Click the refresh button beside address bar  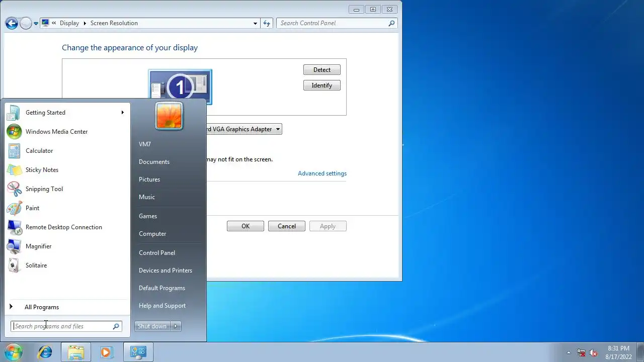coord(267,23)
